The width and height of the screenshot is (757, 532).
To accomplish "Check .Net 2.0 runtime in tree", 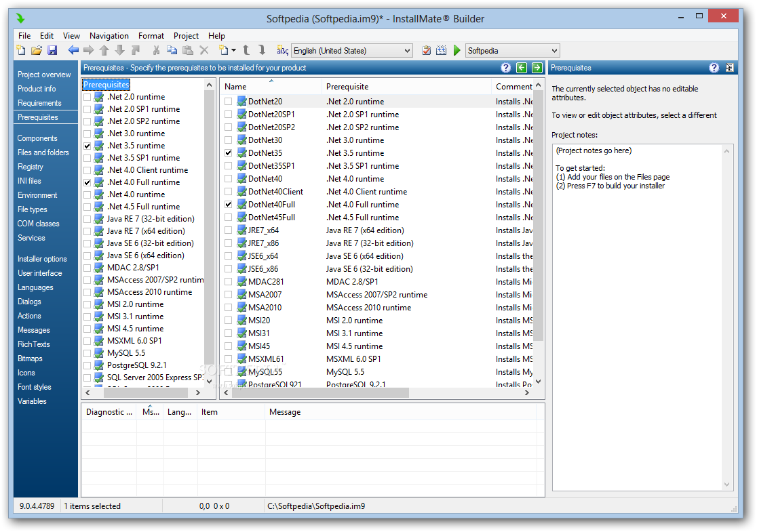I will click(88, 97).
